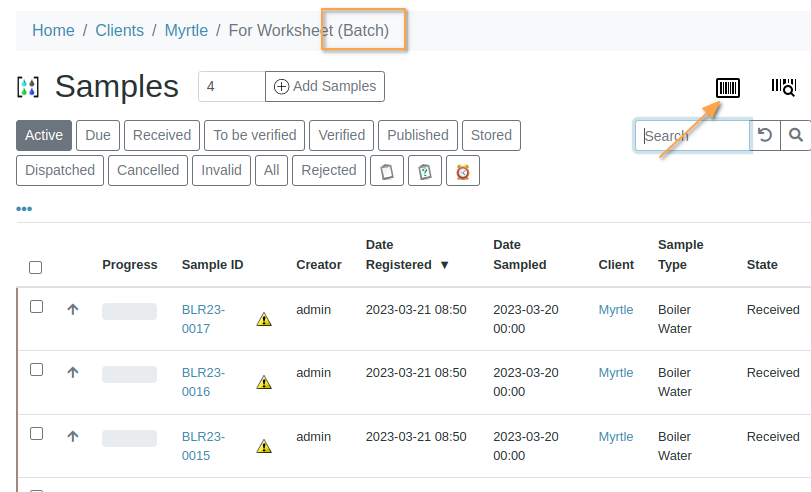Image resolution: width=811 pixels, height=492 pixels.
Task: Click the magnifier search button
Action: click(796, 135)
